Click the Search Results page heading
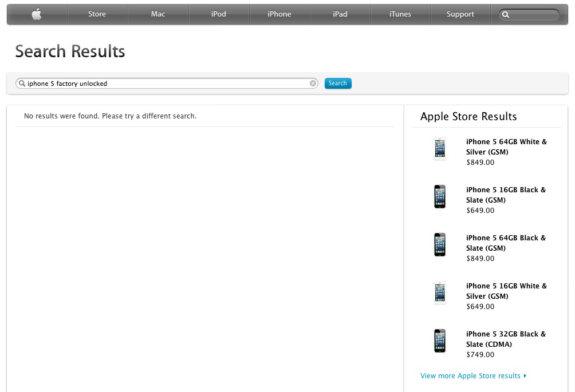 (x=70, y=51)
